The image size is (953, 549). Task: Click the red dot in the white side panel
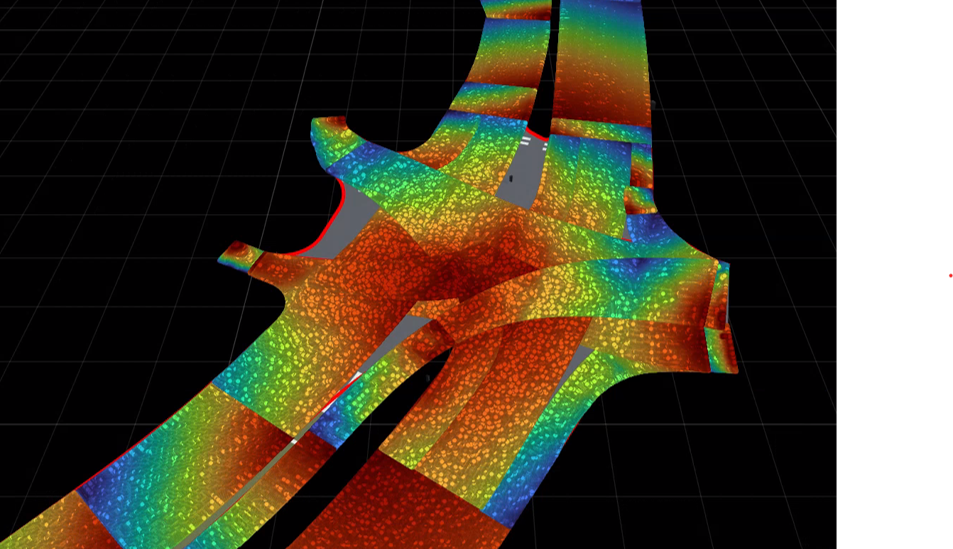(951, 275)
